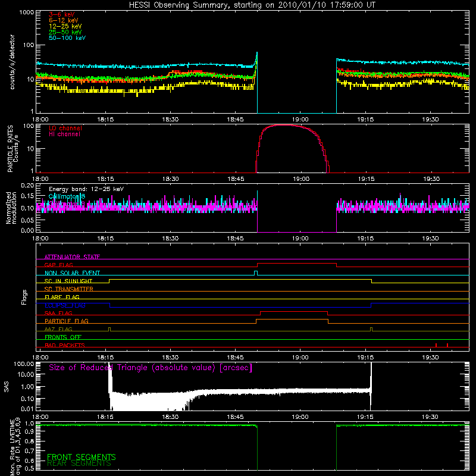Click the NON SOLAR EVENT flag label

(72, 273)
